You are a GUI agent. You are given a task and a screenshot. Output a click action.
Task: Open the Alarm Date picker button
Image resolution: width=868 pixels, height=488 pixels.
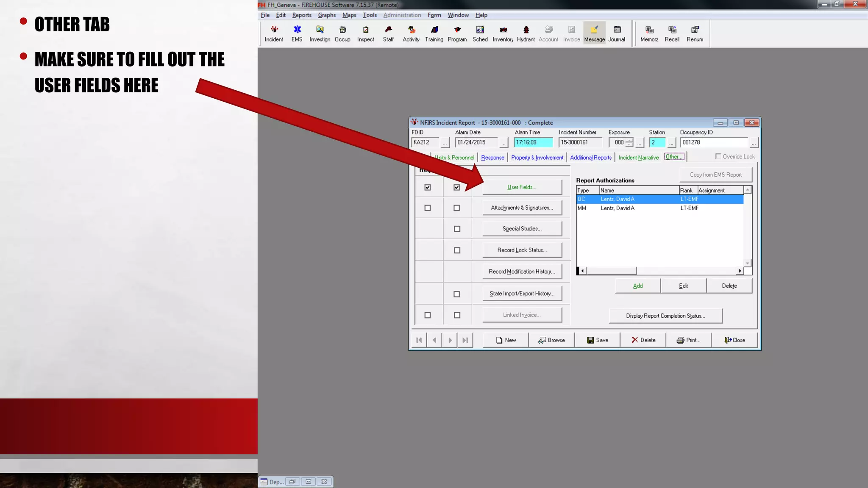(x=503, y=143)
